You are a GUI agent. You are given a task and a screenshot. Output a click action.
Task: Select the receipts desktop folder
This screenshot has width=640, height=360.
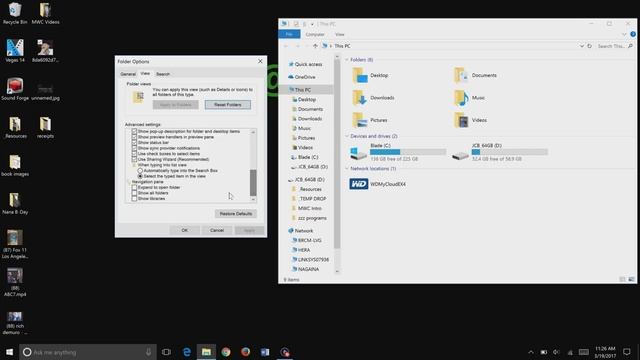[x=45, y=127]
